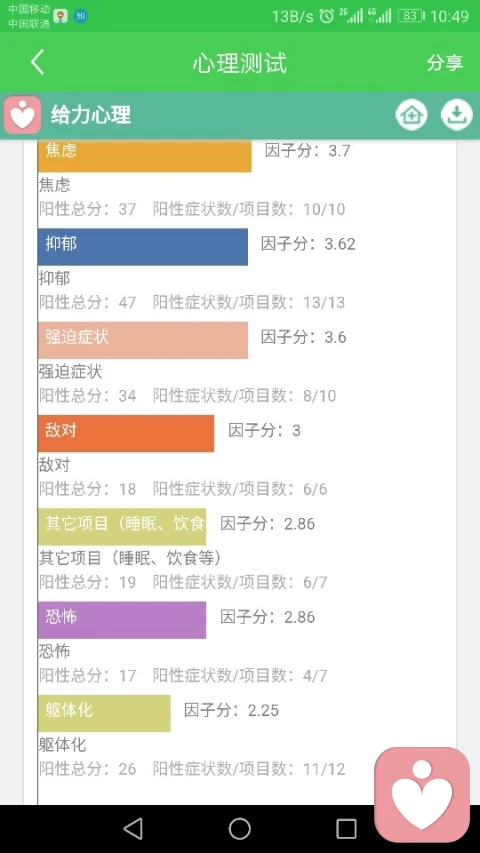
Task: Select the yellow 焦虑 bar
Action: coord(145,156)
